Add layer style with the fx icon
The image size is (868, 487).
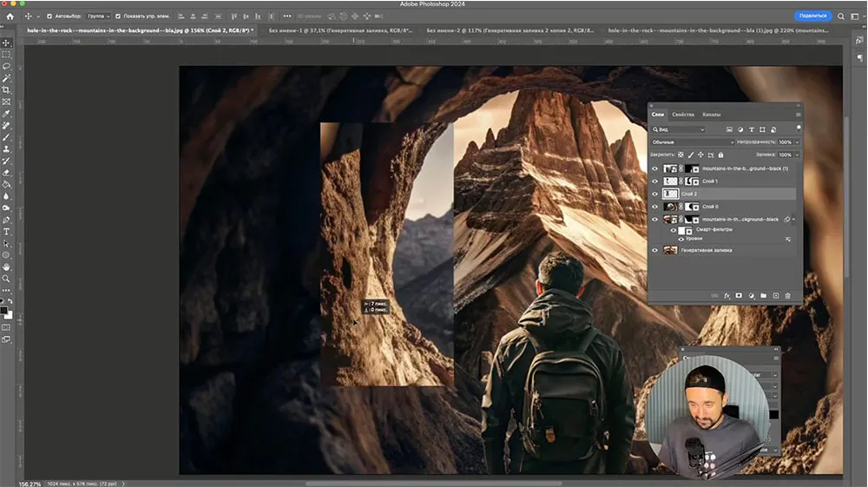727,296
